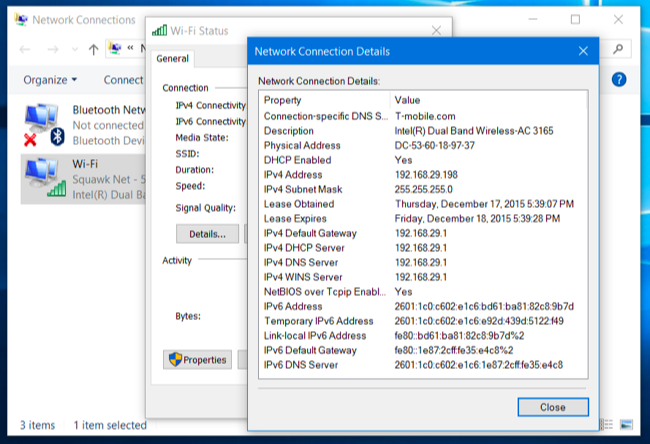
Task: Select the Wi-Fi adapter icon
Action: pyautogui.click(x=45, y=178)
